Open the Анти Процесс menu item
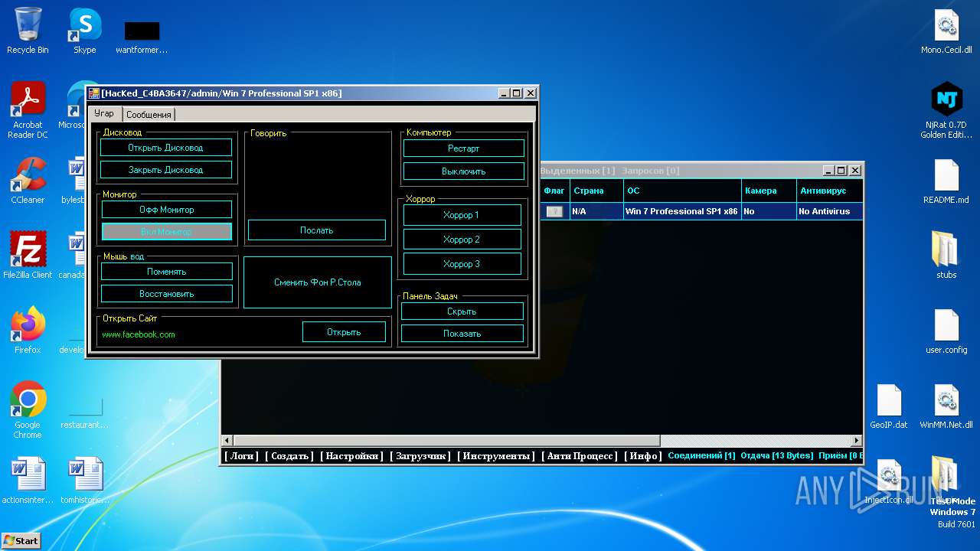Viewport: 980px width, 551px height. tap(580, 456)
